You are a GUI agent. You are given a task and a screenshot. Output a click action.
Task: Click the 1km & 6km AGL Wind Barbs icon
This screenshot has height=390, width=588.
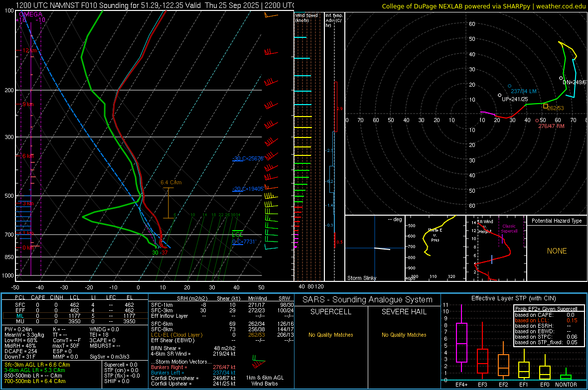point(259,362)
